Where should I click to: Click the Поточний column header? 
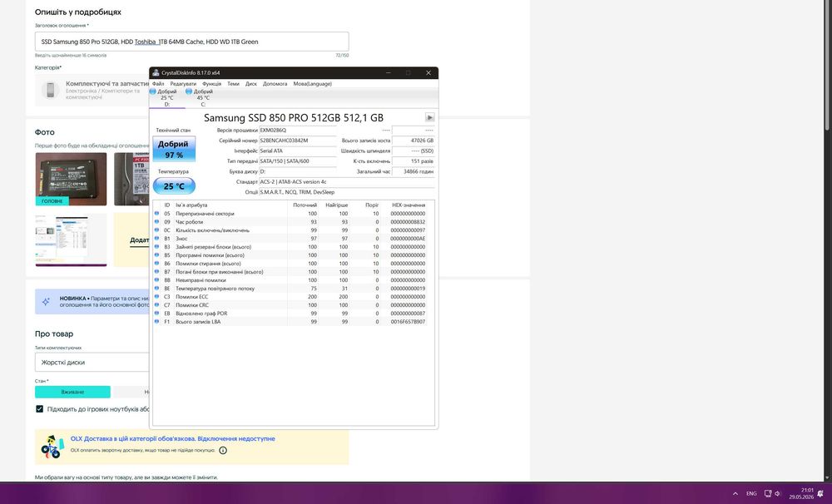pyautogui.click(x=305, y=205)
